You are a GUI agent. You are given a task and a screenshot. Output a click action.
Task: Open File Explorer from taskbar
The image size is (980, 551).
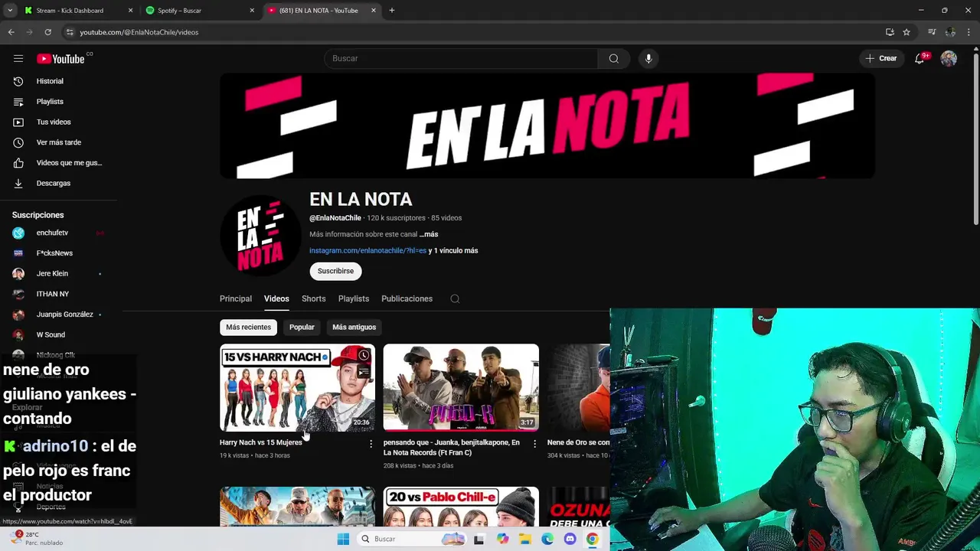point(525,540)
